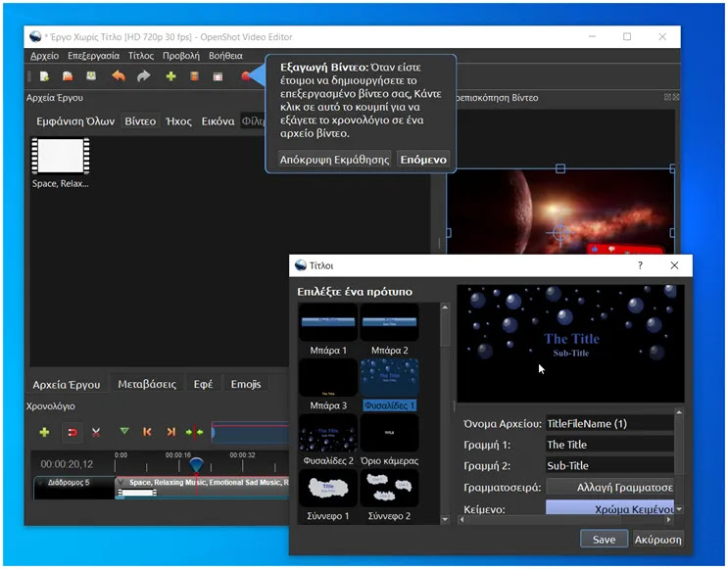Switch to the Μεταβάσεις tab
The image size is (728, 569).
click(147, 384)
